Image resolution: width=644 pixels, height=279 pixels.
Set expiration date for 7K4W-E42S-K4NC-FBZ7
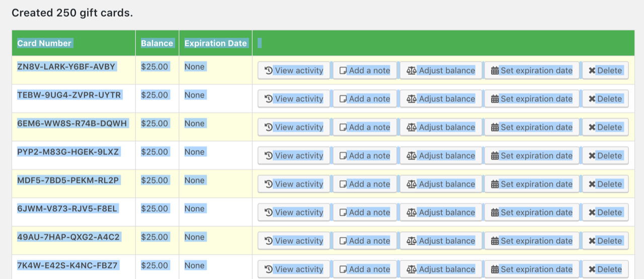[532, 269]
